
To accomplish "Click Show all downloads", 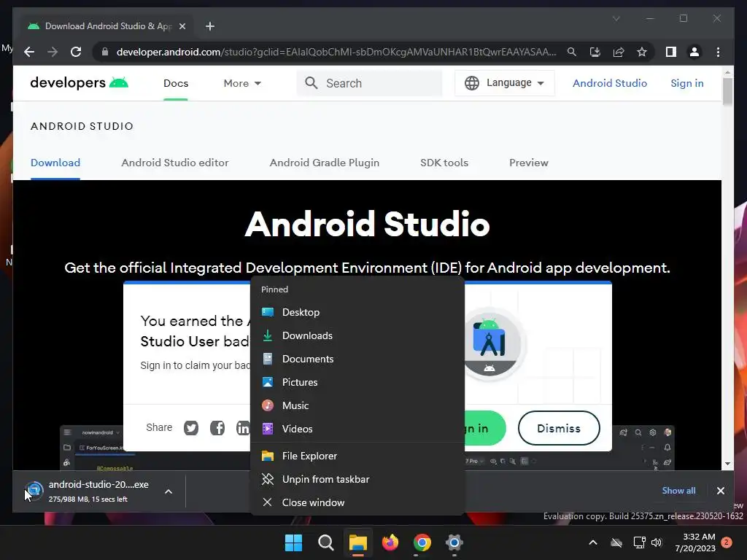I will coord(678,491).
